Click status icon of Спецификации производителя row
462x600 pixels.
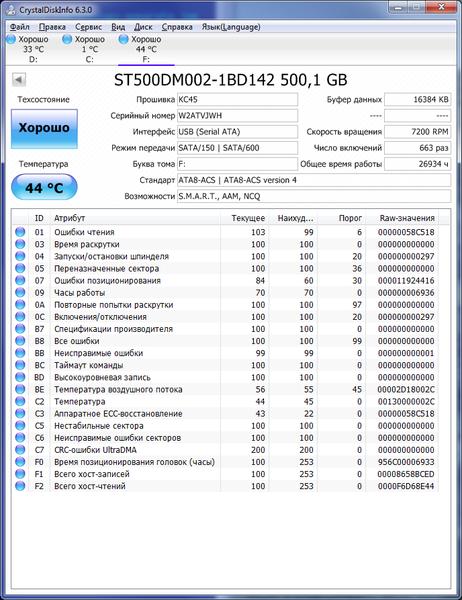(20, 329)
